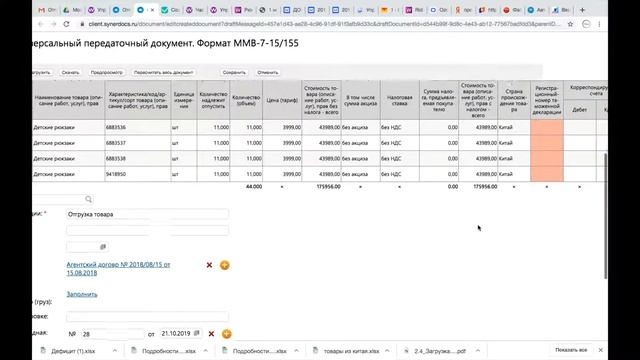Click the total amount 175956.00 with tax
Image resolution: width=640 pixels, height=360 pixels.
[485, 187]
